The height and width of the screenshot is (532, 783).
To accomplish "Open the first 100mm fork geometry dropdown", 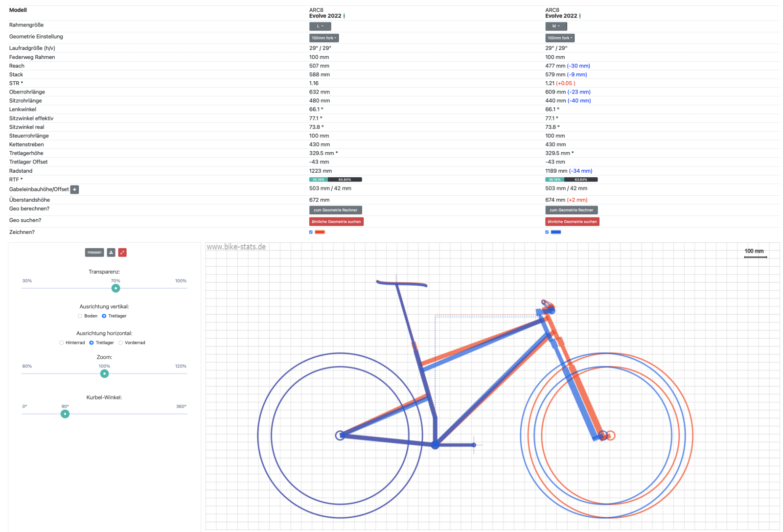I will (x=324, y=38).
